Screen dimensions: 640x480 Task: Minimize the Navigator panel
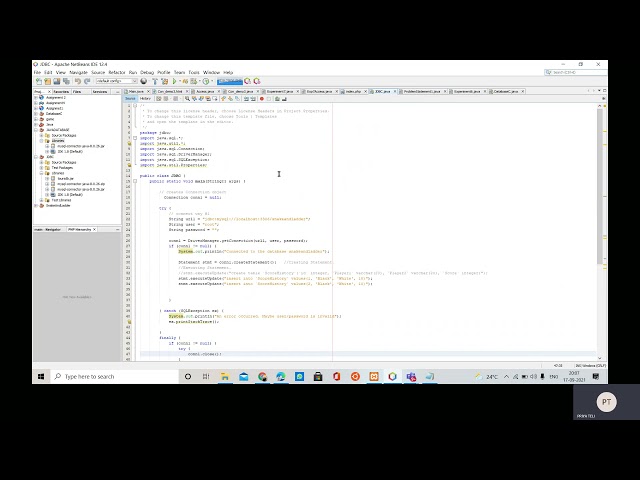[118, 229]
